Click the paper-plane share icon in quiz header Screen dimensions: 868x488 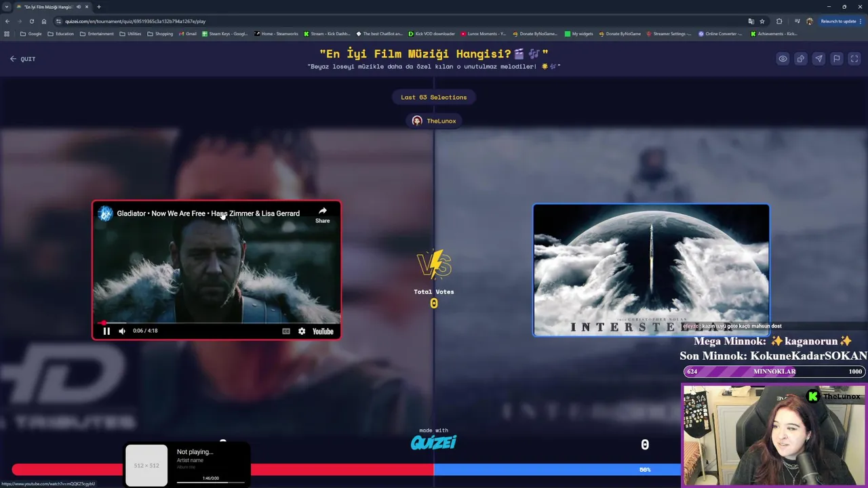point(818,59)
